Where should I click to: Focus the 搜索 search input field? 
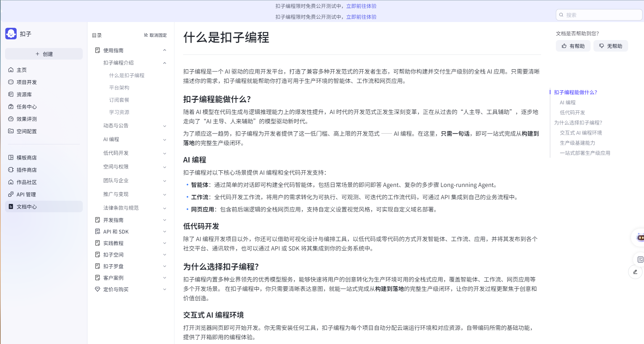tap(599, 15)
